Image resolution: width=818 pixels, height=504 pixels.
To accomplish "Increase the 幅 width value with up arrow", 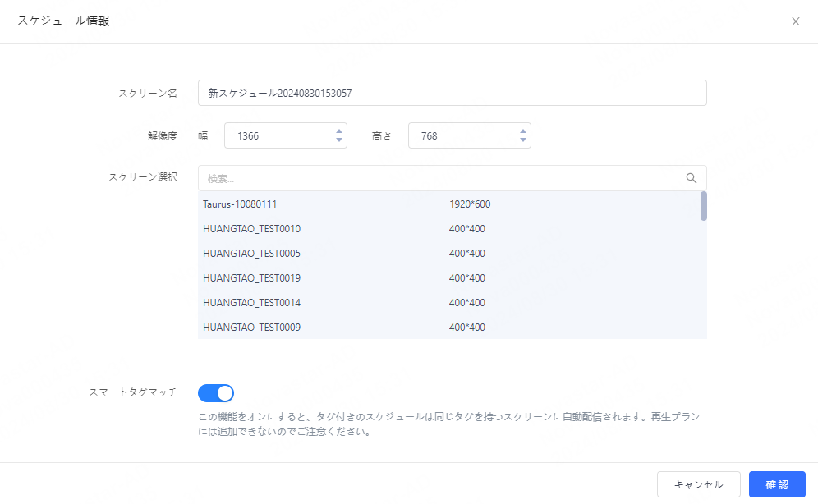I will pyautogui.click(x=339, y=131).
